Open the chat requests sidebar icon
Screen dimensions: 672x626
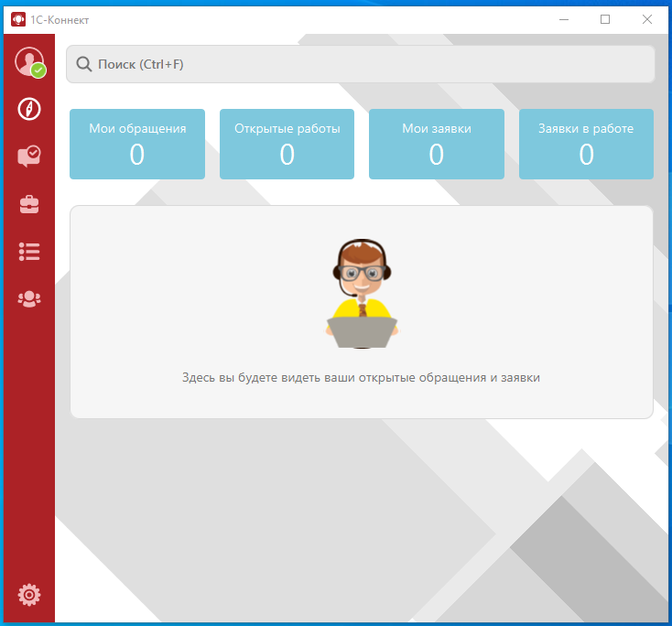coord(29,156)
